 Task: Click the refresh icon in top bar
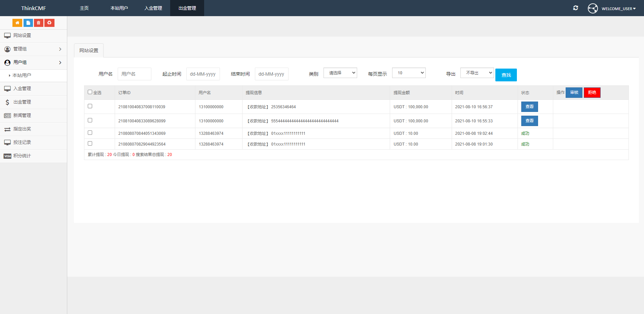pyautogui.click(x=575, y=8)
